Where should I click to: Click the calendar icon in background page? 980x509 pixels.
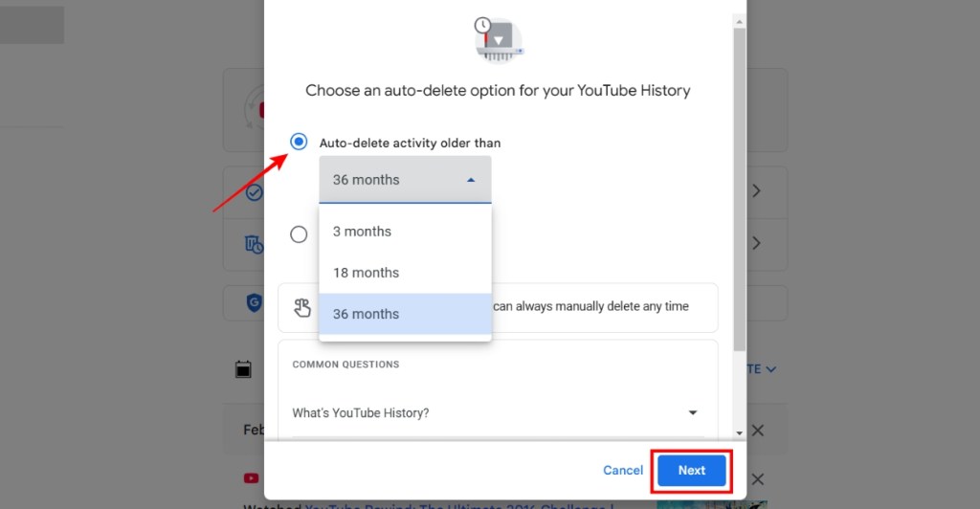(x=243, y=369)
